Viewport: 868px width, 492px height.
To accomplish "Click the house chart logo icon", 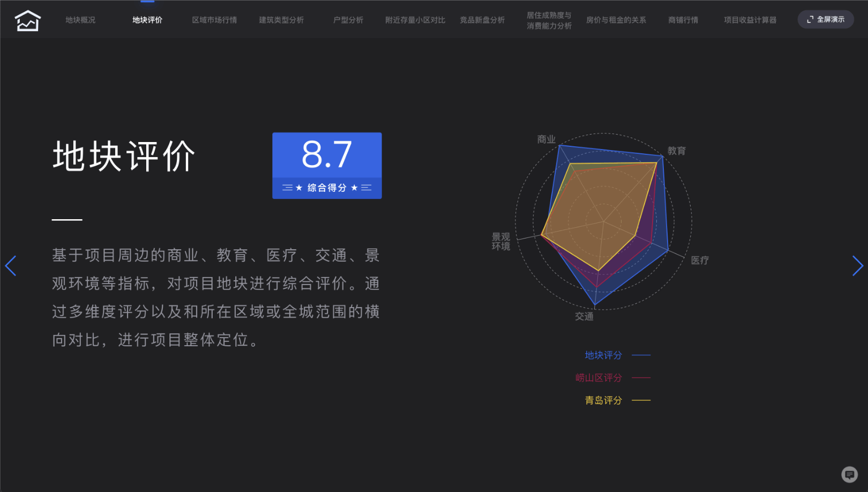I will pos(27,20).
